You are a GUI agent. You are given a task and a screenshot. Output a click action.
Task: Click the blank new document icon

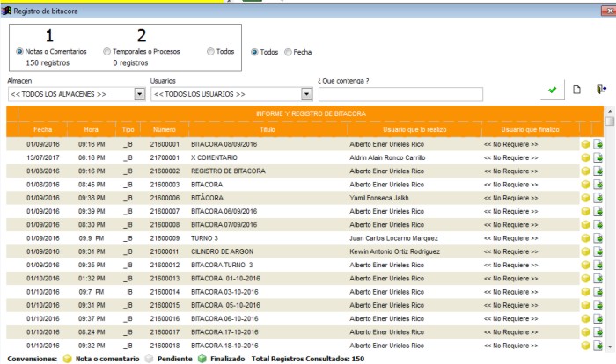pyautogui.click(x=576, y=90)
